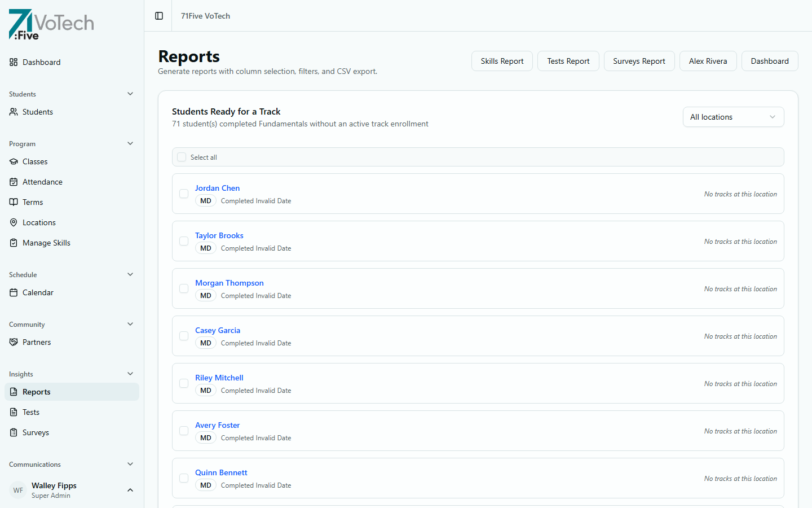
Task: Select the checkbox for Casey Garcia
Action: click(183, 336)
